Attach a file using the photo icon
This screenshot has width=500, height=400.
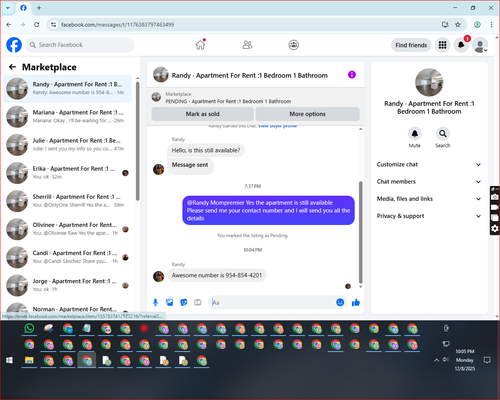170,302
